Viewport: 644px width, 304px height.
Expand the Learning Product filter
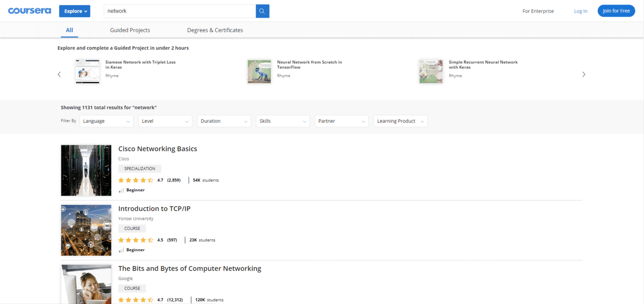click(400, 121)
